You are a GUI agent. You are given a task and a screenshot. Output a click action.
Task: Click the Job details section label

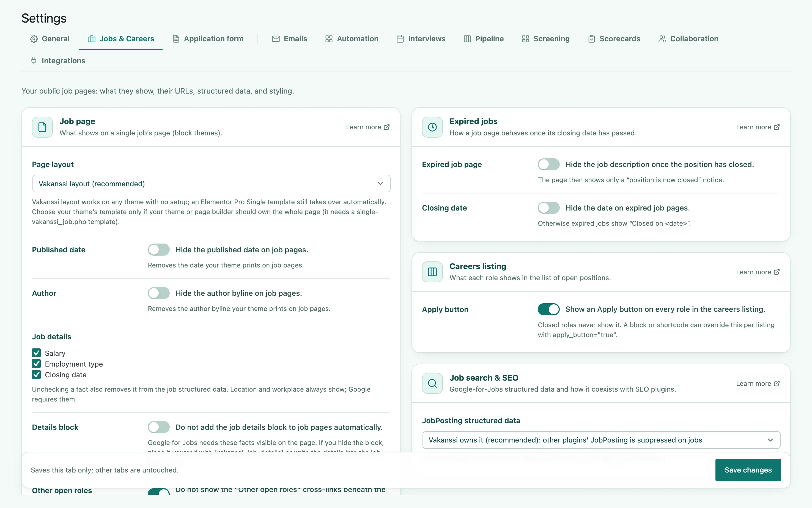pos(51,337)
